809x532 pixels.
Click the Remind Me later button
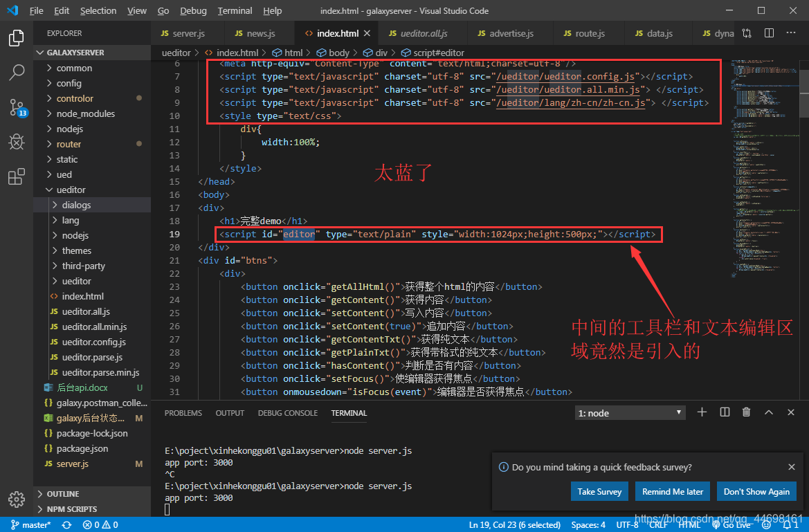click(672, 492)
